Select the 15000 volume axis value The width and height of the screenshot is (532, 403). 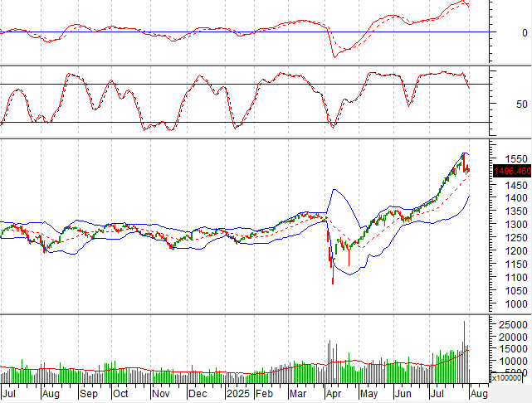pos(513,349)
